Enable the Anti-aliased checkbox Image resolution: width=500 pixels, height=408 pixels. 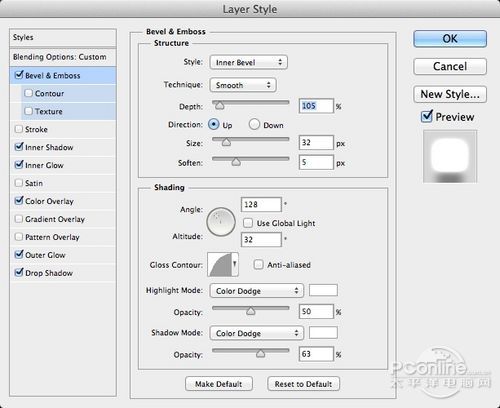pos(258,265)
